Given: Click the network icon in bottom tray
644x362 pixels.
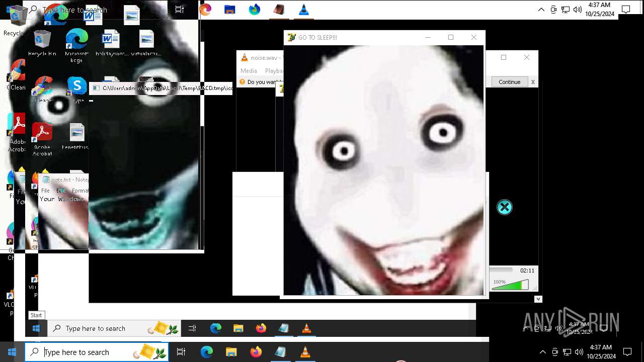Looking at the screenshot, I should click(x=567, y=352).
